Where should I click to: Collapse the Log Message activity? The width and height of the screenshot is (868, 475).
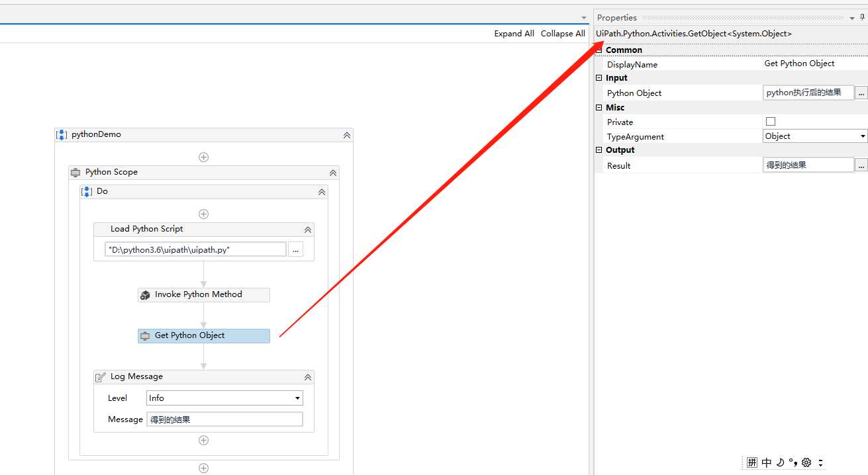(308, 377)
